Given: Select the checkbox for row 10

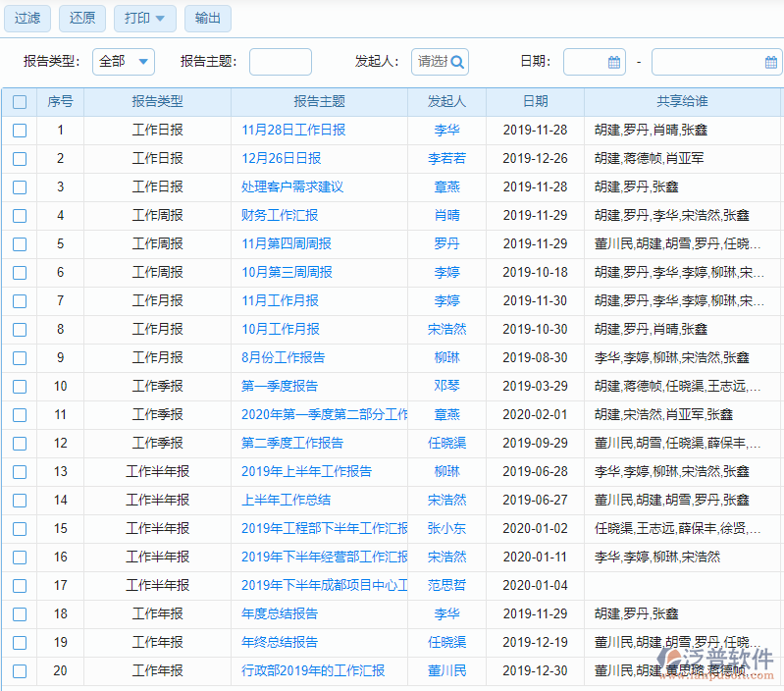Looking at the screenshot, I should tap(20, 387).
